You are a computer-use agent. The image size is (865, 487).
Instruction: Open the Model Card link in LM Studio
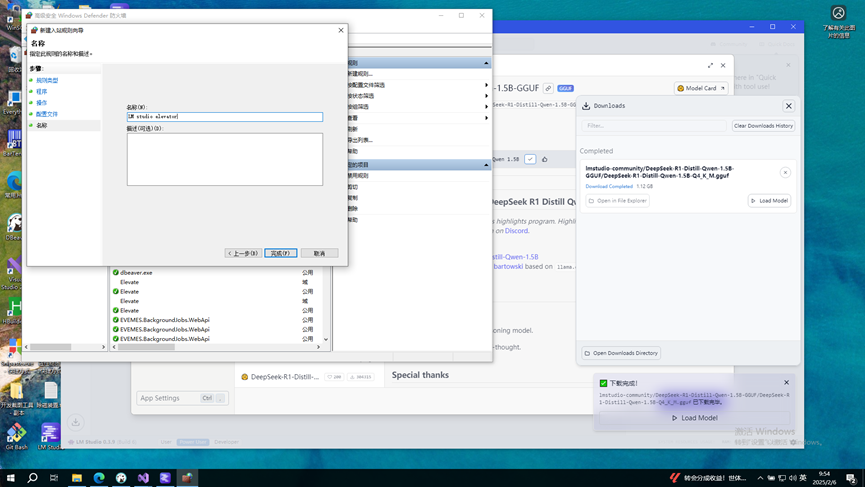[701, 88]
